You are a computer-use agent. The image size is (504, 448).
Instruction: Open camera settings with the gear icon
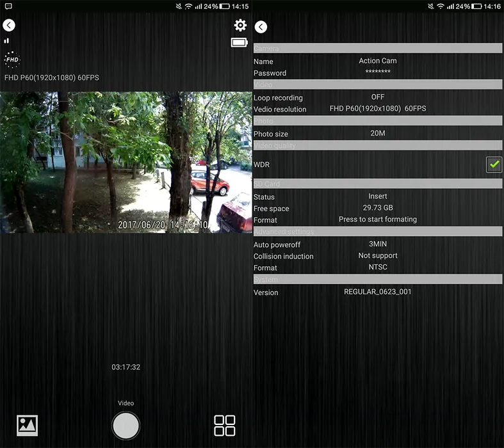click(x=240, y=26)
